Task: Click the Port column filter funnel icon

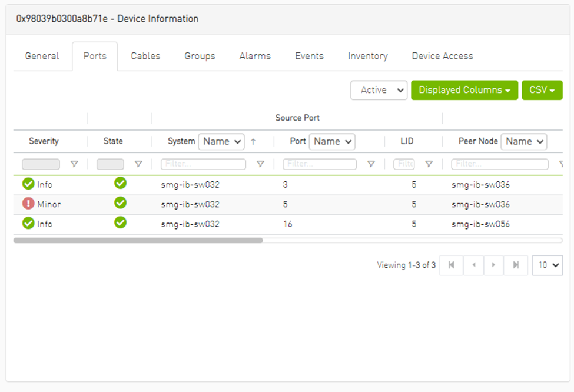Action: click(x=371, y=164)
